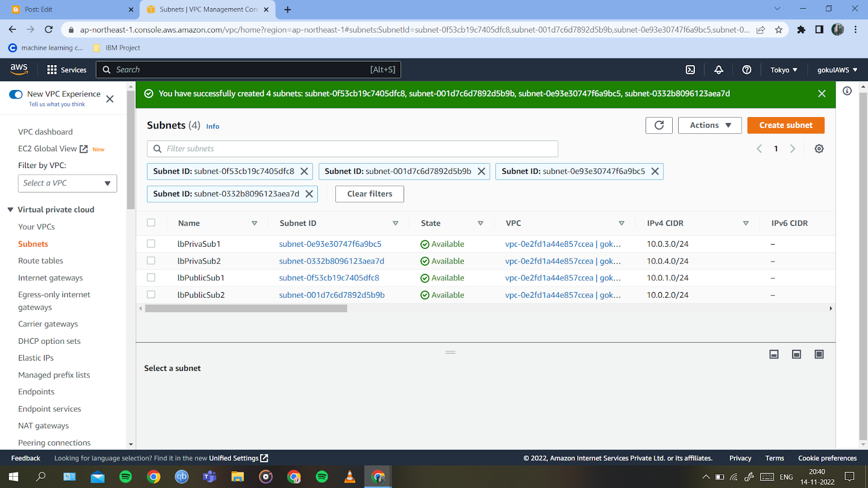Bookmark this page with star icon
The width and height of the screenshot is (868, 488).
(x=778, y=30)
